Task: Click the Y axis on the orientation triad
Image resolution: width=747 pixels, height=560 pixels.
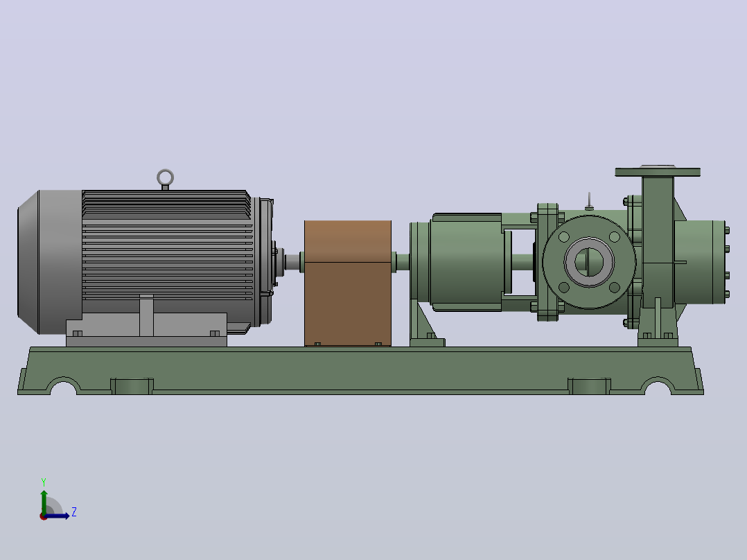Action: (44, 500)
